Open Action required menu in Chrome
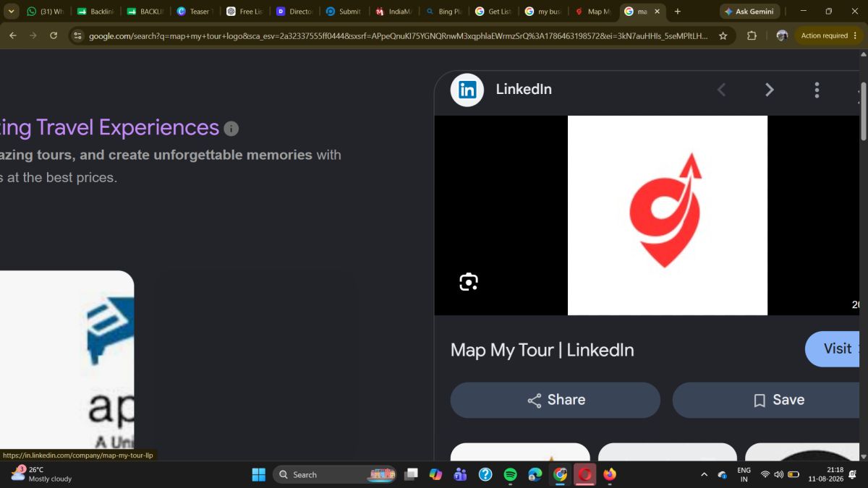The height and width of the screenshot is (488, 868). click(x=828, y=35)
